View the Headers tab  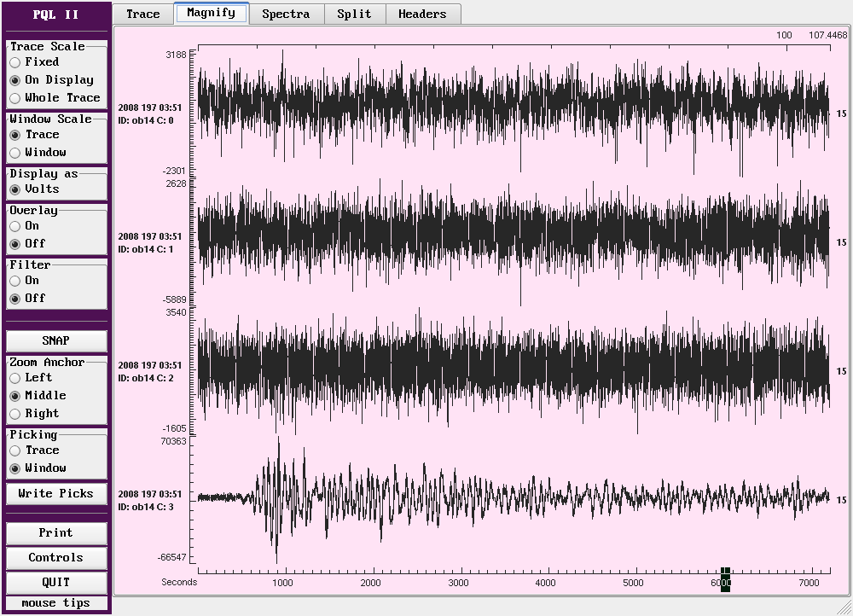pyautogui.click(x=422, y=14)
